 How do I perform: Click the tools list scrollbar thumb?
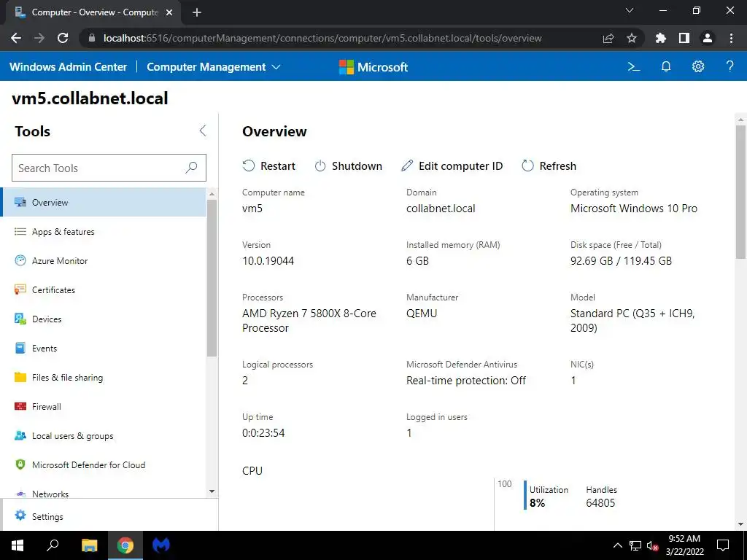point(212,278)
